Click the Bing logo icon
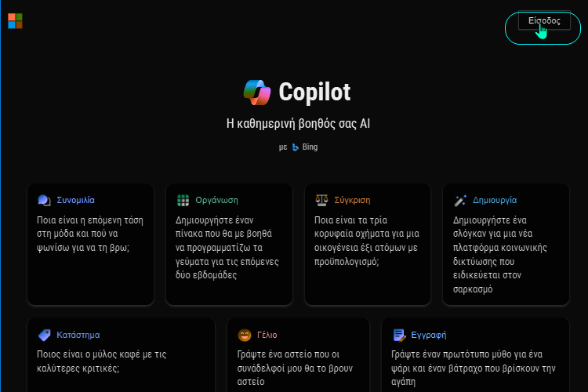 296,147
